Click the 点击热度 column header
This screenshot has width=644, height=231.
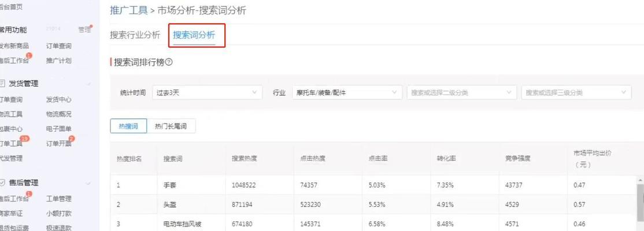click(x=313, y=158)
